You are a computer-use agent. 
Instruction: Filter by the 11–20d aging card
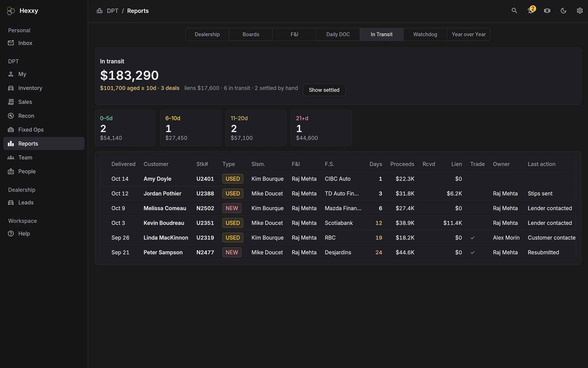(256, 128)
